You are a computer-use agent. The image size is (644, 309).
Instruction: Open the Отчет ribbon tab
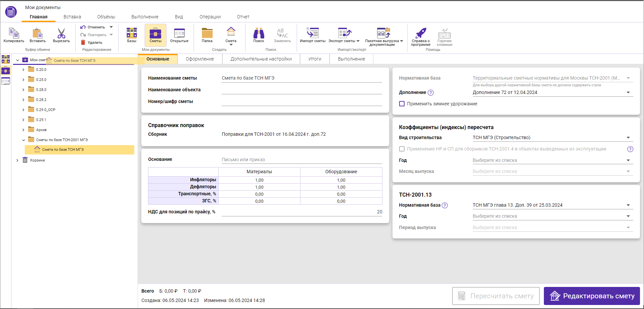pos(243,17)
